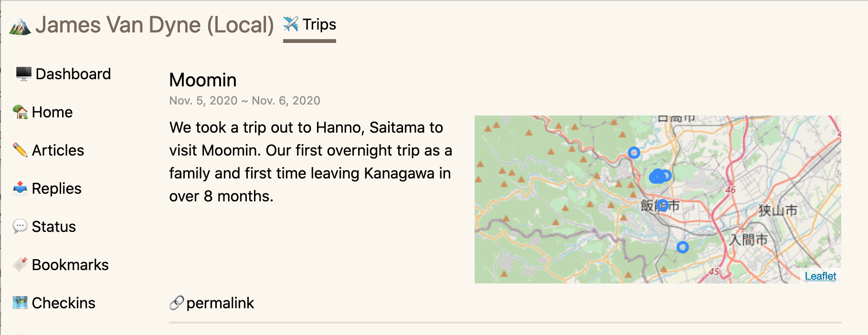The width and height of the screenshot is (868, 335).
Task: Click the Status speech bubble icon
Action: (20, 226)
